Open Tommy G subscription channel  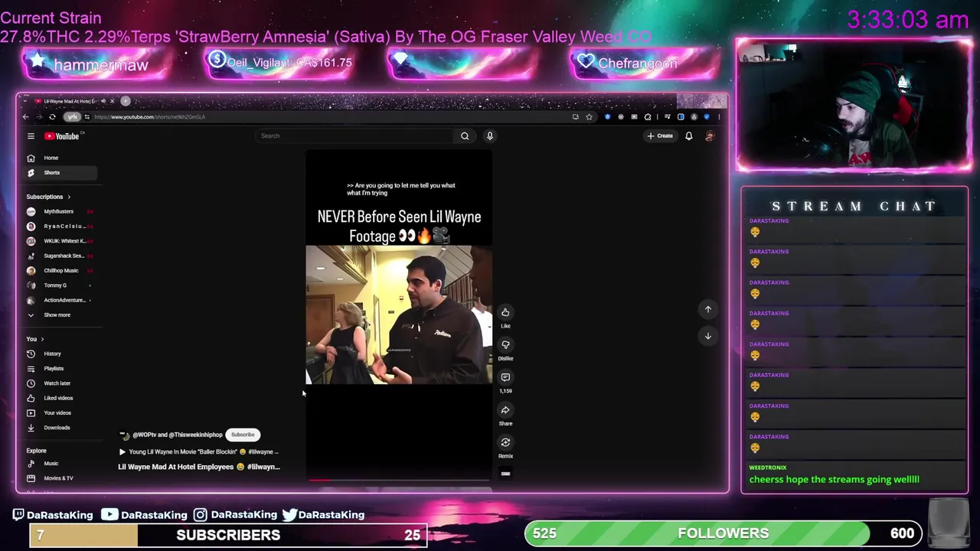point(60,285)
